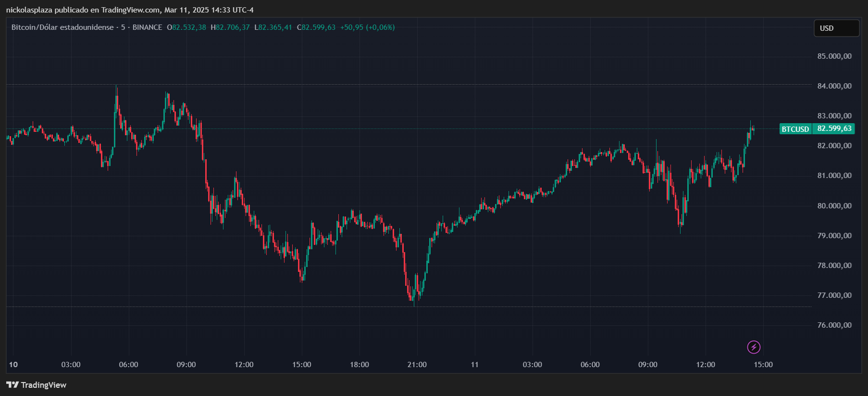Click the 84.000,00 price axis label
This screenshot has width=868, height=396.
tap(834, 86)
